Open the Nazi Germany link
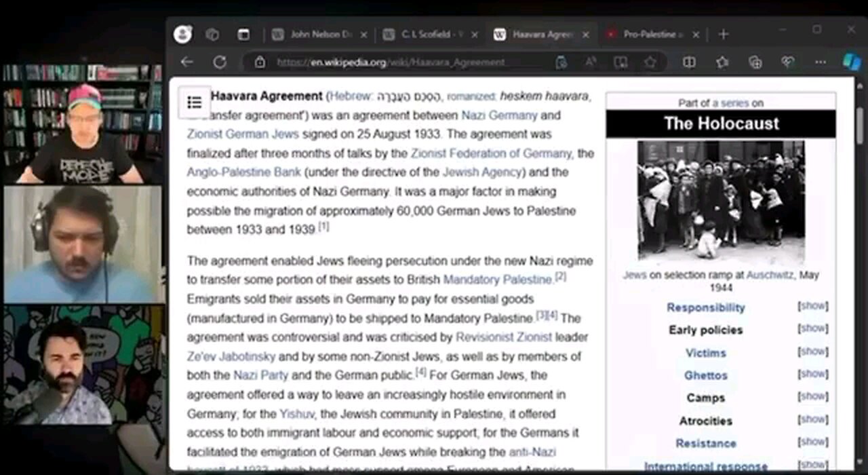 pos(499,115)
